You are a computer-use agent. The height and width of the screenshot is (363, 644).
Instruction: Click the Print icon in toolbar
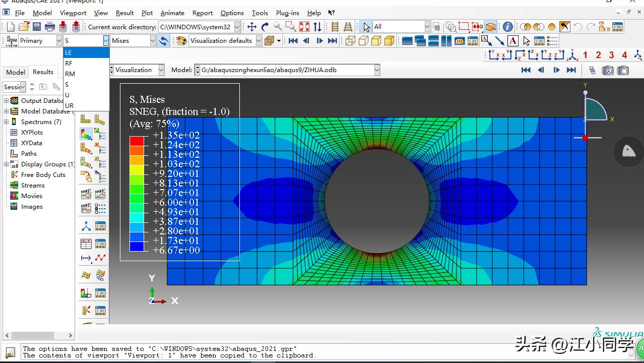click(x=49, y=27)
